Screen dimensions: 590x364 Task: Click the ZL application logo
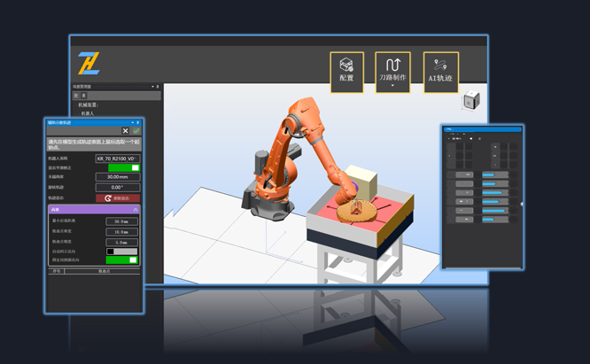89,63
